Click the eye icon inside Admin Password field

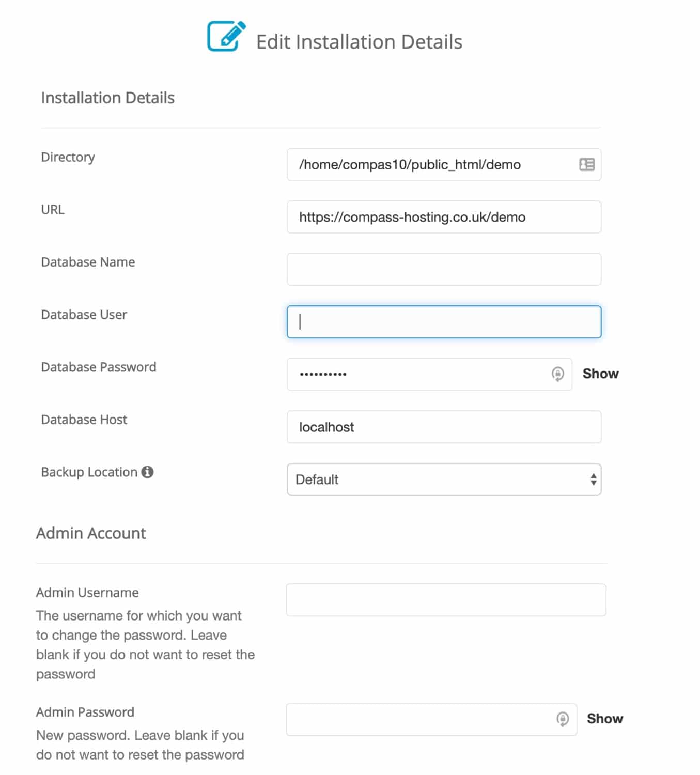562,719
